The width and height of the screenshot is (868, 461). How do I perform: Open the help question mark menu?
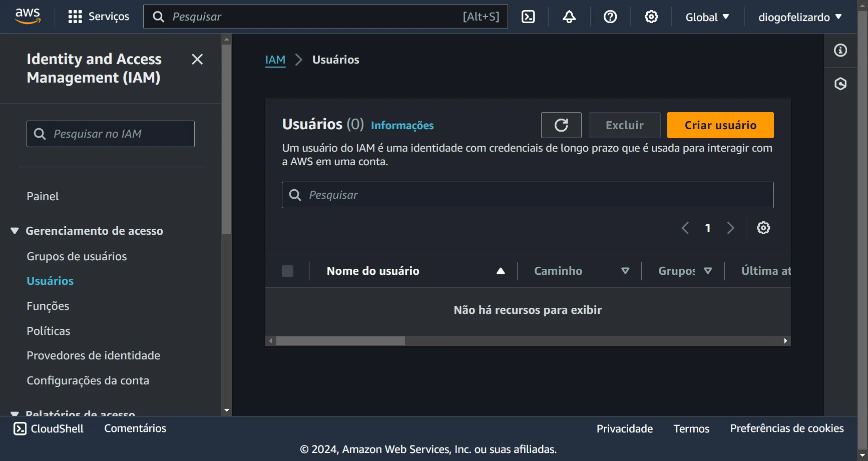click(x=610, y=17)
